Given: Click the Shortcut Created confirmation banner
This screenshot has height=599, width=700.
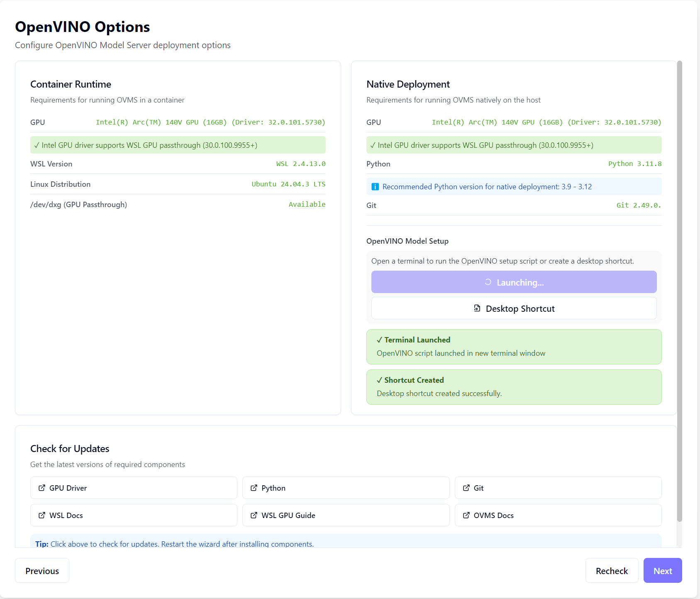Looking at the screenshot, I should tap(514, 387).
